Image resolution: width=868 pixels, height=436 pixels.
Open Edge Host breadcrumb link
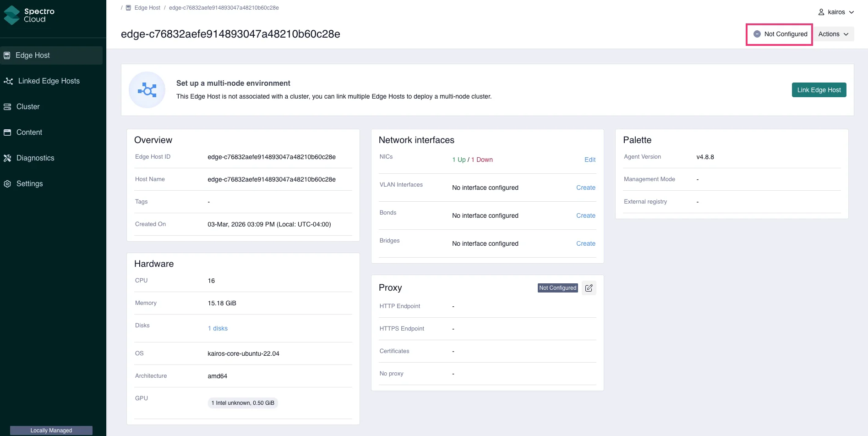tap(147, 7)
